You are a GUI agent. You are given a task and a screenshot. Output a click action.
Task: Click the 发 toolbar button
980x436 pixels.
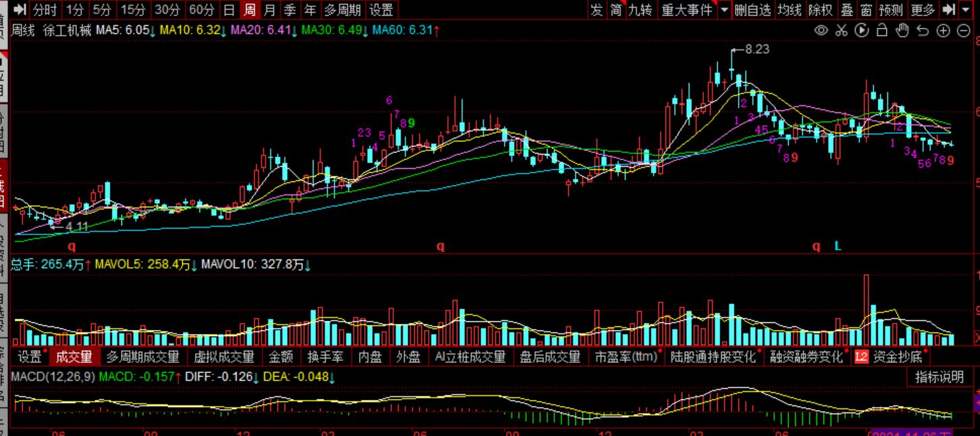tap(596, 9)
